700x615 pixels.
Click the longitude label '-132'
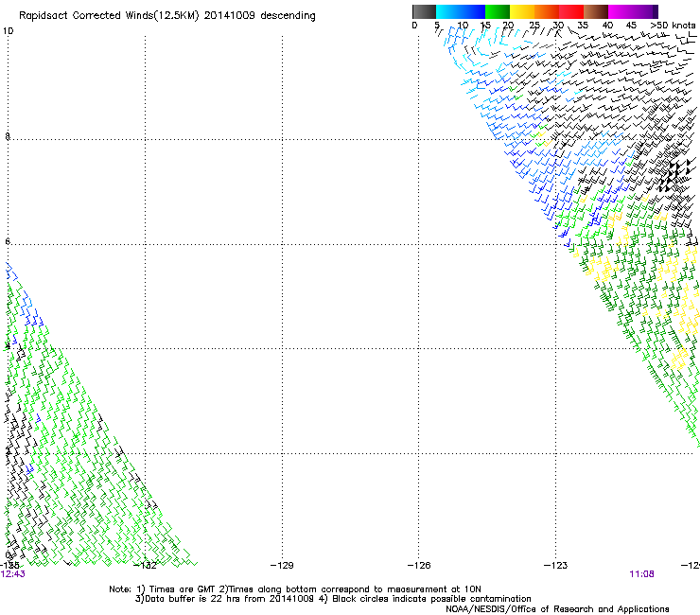146,566
